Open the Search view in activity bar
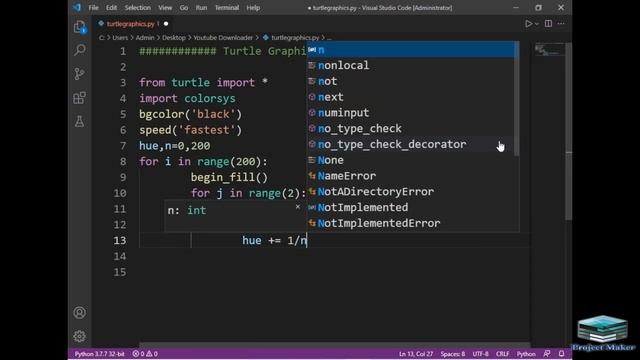The image size is (640, 360). coord(80,50)
